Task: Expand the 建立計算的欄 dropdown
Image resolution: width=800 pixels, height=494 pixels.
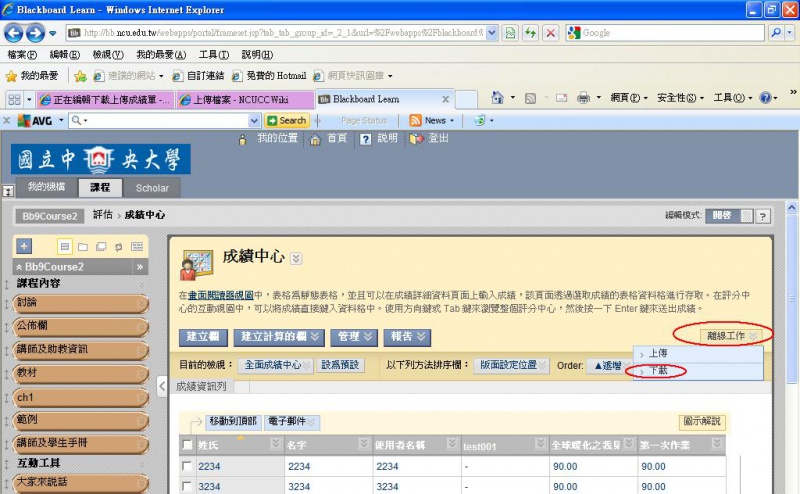Action: coord(280,337)
